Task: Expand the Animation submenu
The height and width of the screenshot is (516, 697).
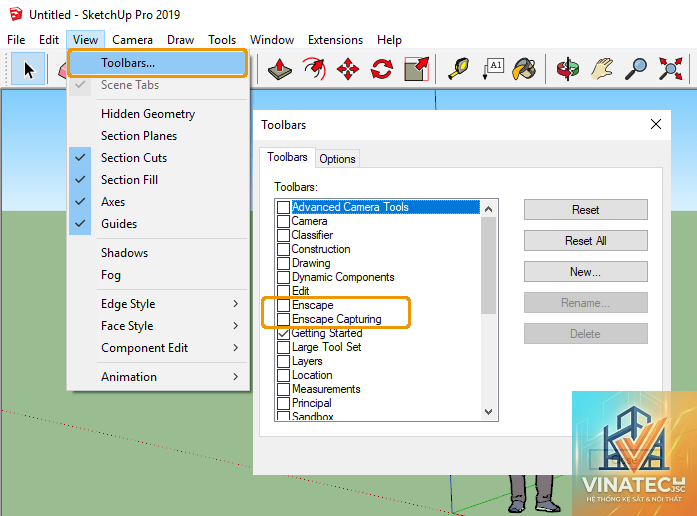Action: click(x=158, y=377)
